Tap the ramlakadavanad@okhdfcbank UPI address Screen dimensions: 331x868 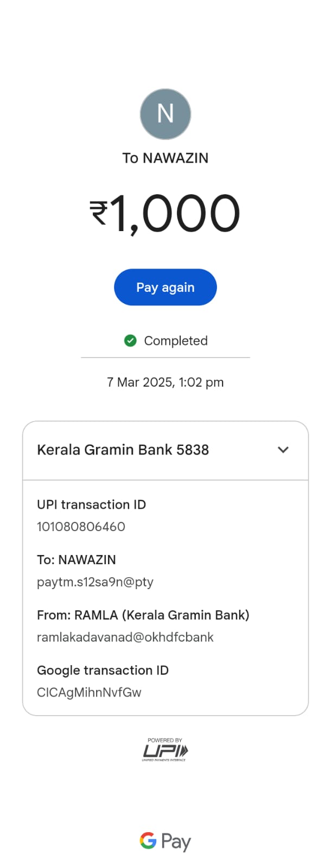(x=125, y=637)
